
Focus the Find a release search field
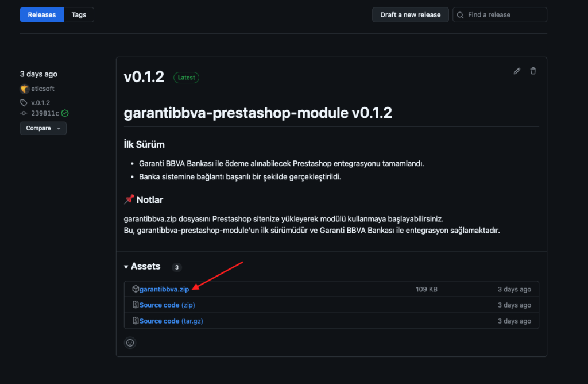coord(504,15)
